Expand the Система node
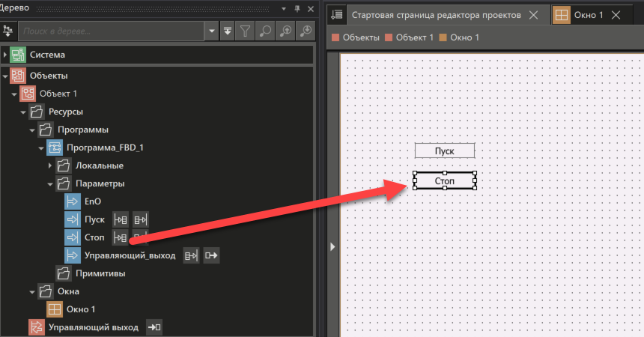This screenshot has height=337, width=644. point(5,55)
